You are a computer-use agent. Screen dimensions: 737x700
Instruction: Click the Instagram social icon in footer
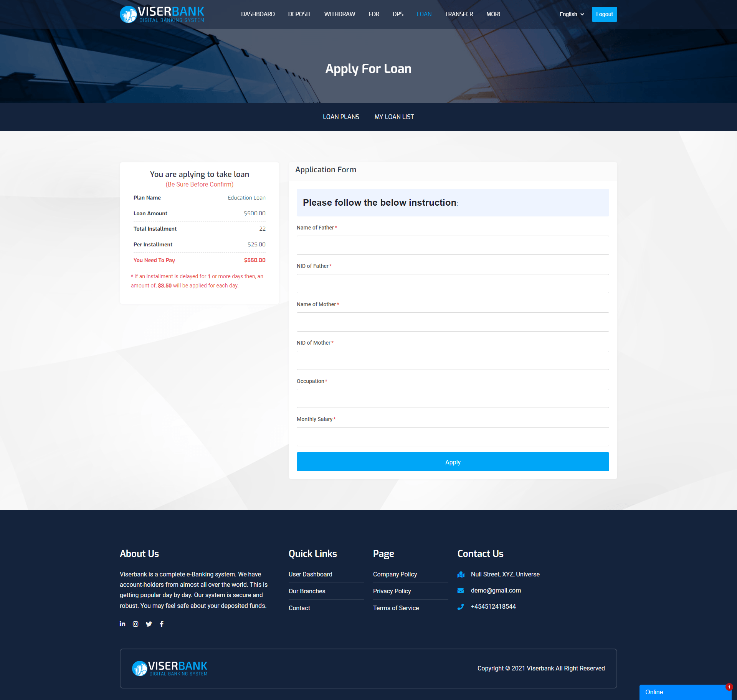point(135,624)
